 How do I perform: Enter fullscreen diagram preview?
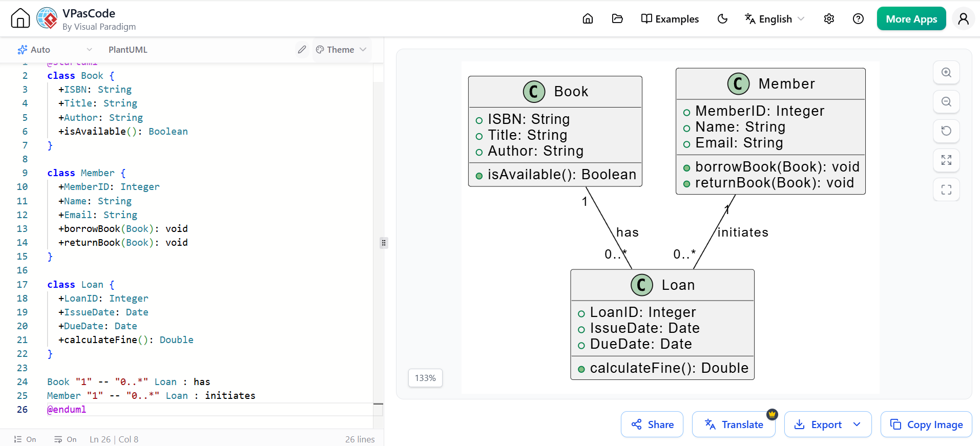[946, 189]
